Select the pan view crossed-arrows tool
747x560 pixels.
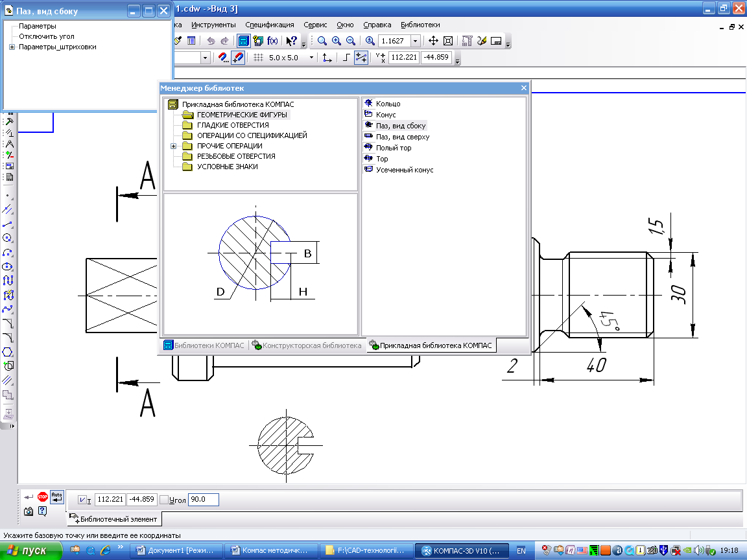pos(434,41)
